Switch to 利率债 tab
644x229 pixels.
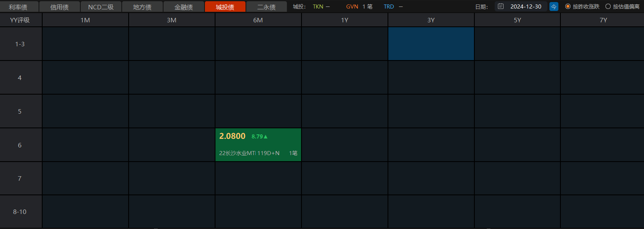coord(18,7)
